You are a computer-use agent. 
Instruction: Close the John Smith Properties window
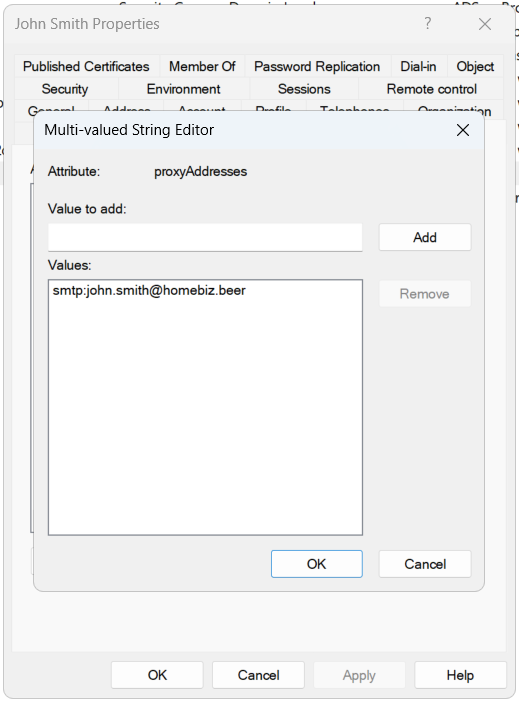point(485,24)
